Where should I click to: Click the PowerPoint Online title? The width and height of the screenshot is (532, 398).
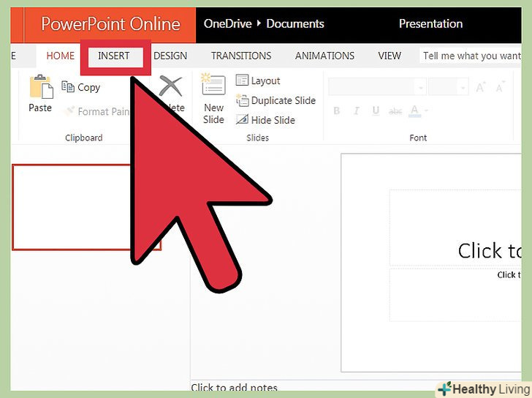[110, 24]
